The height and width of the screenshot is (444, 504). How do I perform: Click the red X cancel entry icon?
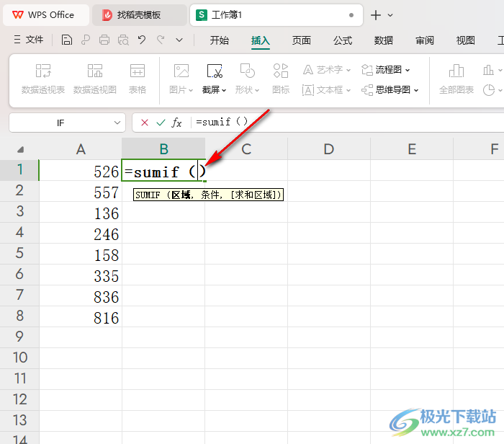(145, 123)
